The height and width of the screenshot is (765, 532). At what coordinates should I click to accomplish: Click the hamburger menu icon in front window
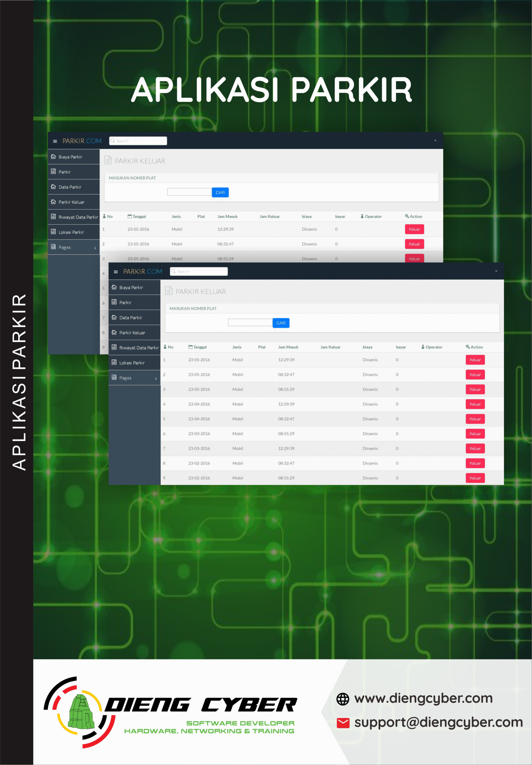click(x=116, y=272)
